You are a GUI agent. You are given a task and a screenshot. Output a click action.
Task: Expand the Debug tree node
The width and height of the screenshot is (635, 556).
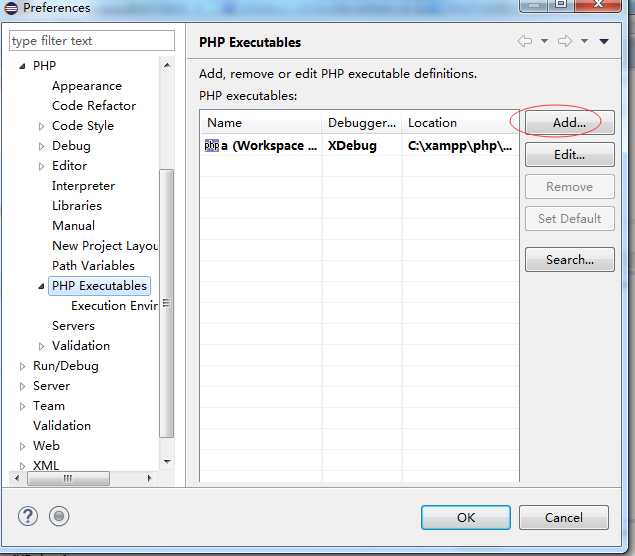(x=41, y=146)
